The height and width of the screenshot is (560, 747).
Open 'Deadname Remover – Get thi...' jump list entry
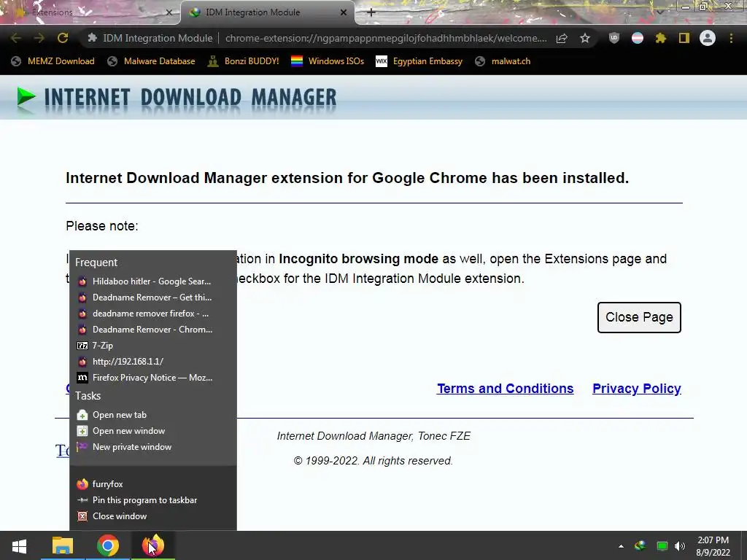coord(153,297)
